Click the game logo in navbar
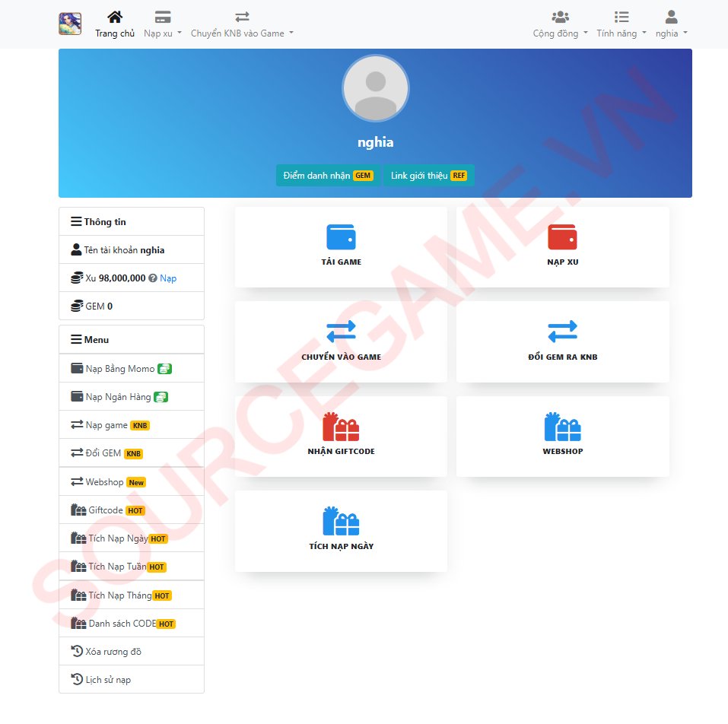Viewport: 728px width, 724px height. pyautogui.click(x=70, y=24)
